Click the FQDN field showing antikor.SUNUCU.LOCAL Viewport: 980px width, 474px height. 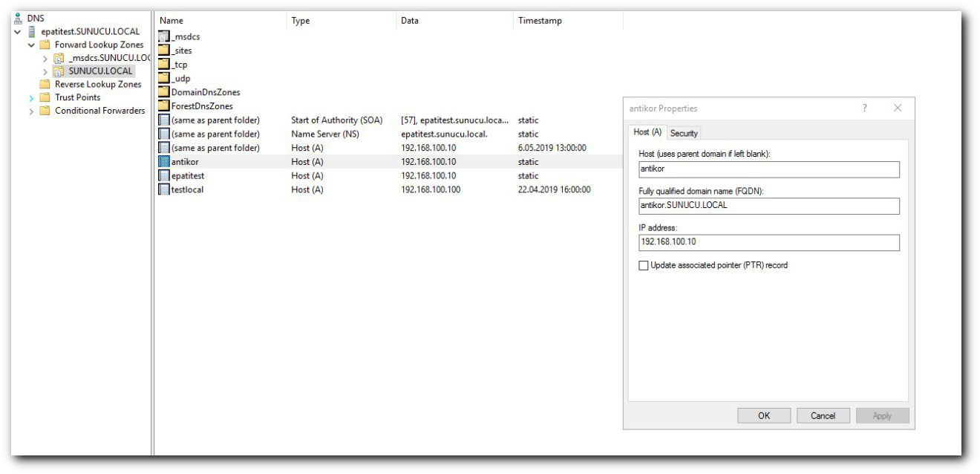click(769, 206)
